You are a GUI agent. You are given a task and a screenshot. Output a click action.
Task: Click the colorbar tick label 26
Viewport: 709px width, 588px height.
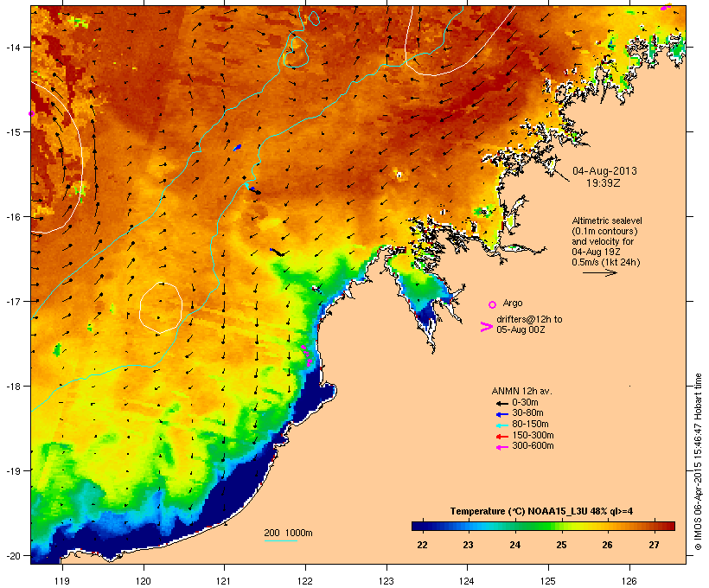click(x=607, y=545)
